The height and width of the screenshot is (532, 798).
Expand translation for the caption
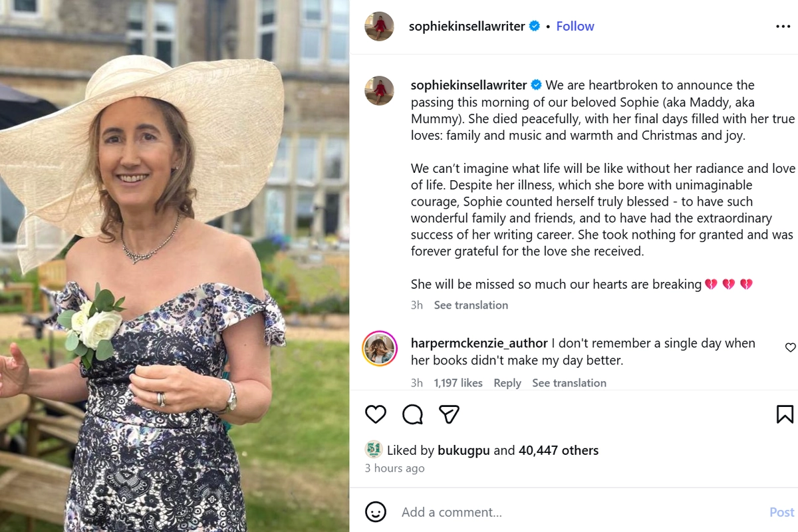(471, 305)
